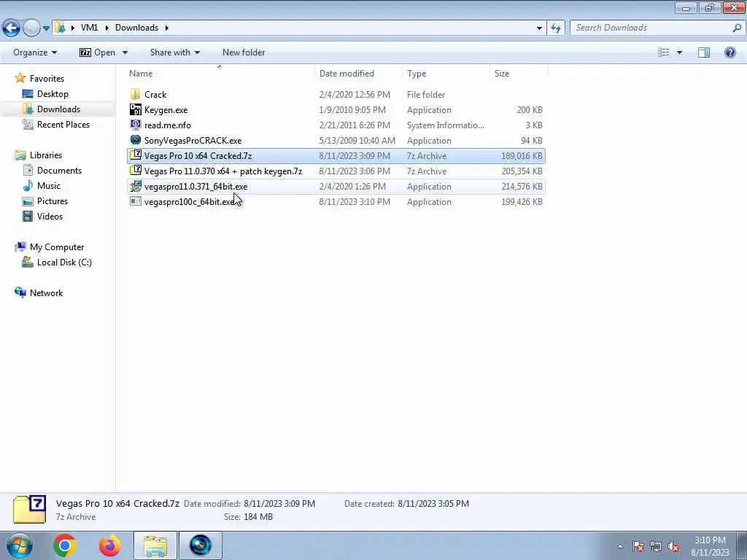Click Open with 7z in toolbar
Viewport: 747px width, 560px height.
point(97,52)
